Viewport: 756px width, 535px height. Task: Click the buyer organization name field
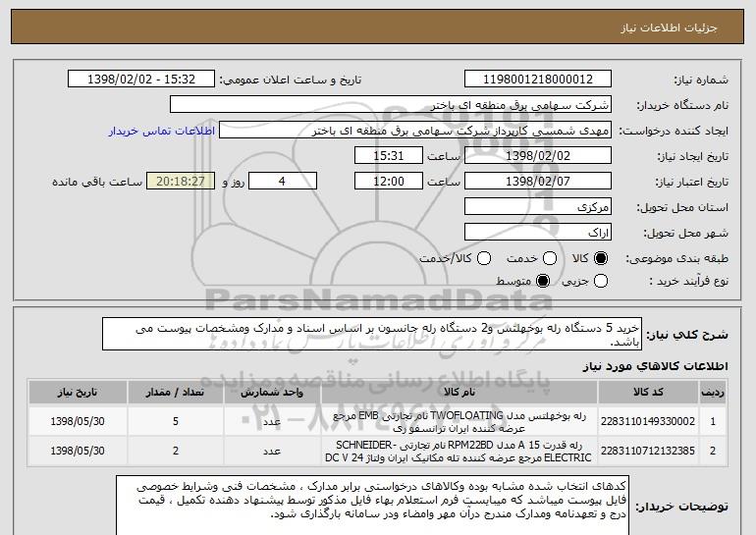(x=391, y=105)
